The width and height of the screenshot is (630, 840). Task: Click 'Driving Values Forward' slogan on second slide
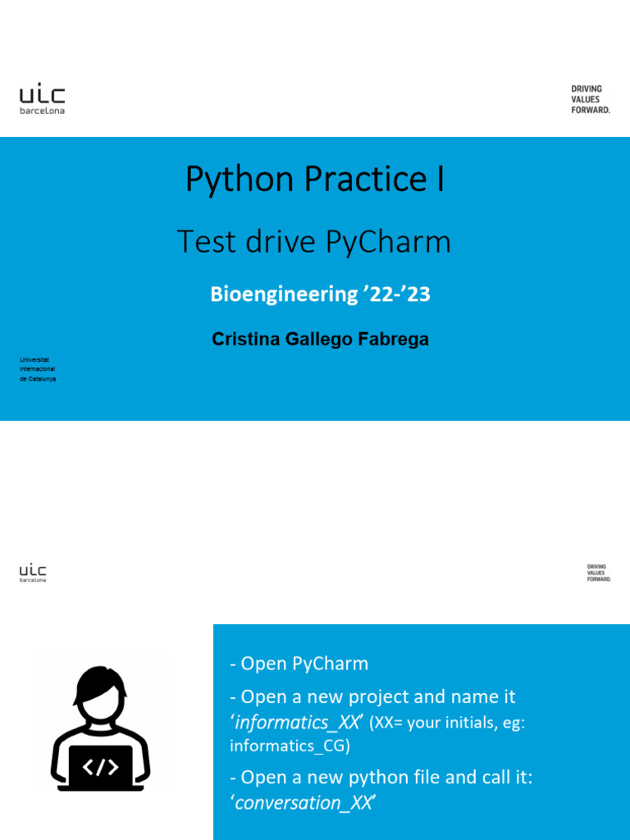click(598, 573)
